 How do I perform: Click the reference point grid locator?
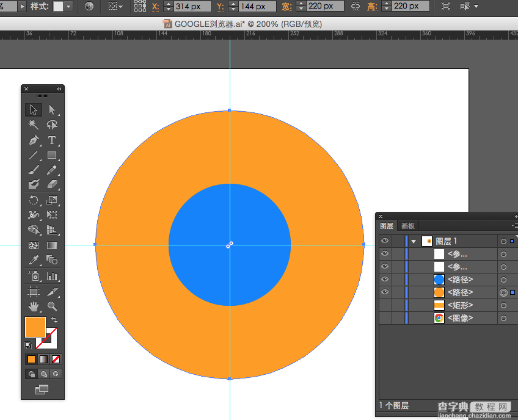(x=140, y=6)
